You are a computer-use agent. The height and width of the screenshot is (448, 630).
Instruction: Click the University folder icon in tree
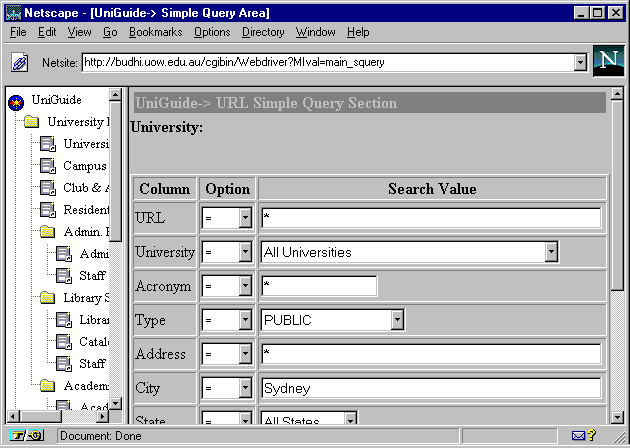31,121
